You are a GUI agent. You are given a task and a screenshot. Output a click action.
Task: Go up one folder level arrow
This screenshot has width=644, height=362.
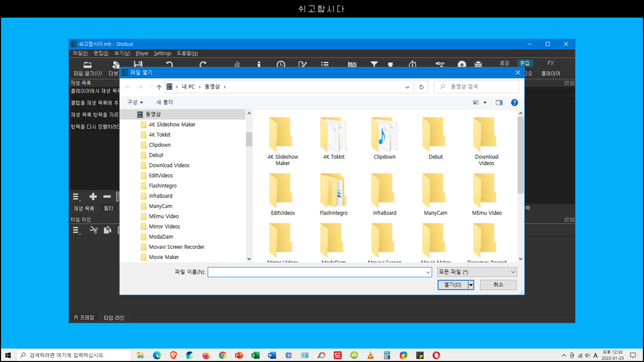coord(159,87)
